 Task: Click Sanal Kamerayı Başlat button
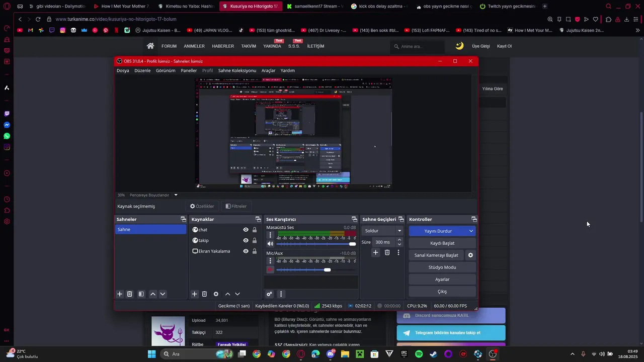(436, 255)
